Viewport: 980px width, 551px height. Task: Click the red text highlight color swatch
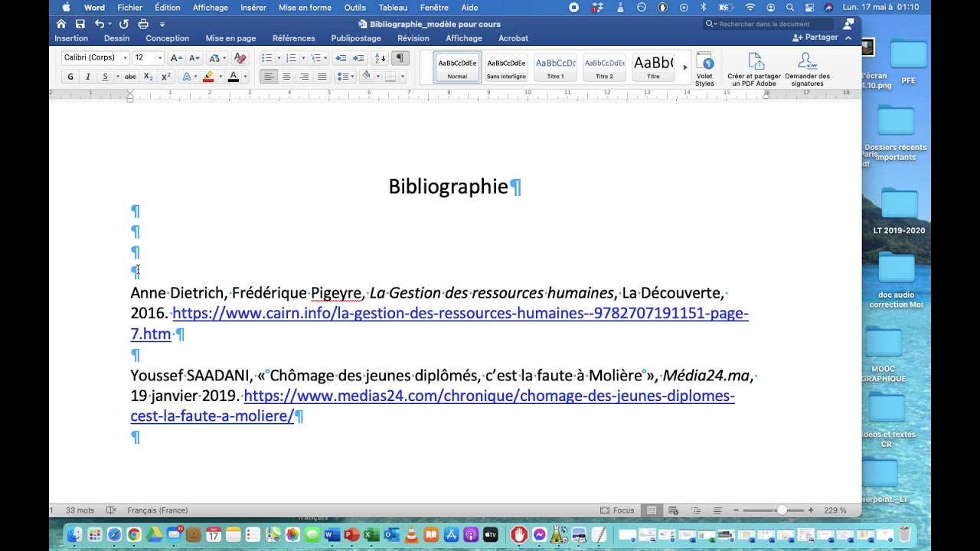point(208,77)
